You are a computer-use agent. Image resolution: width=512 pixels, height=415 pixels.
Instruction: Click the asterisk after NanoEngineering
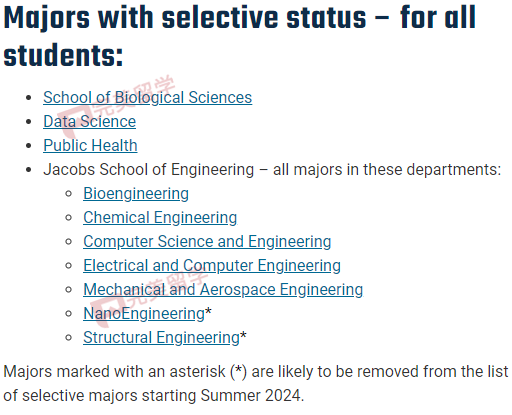(208, 312)
